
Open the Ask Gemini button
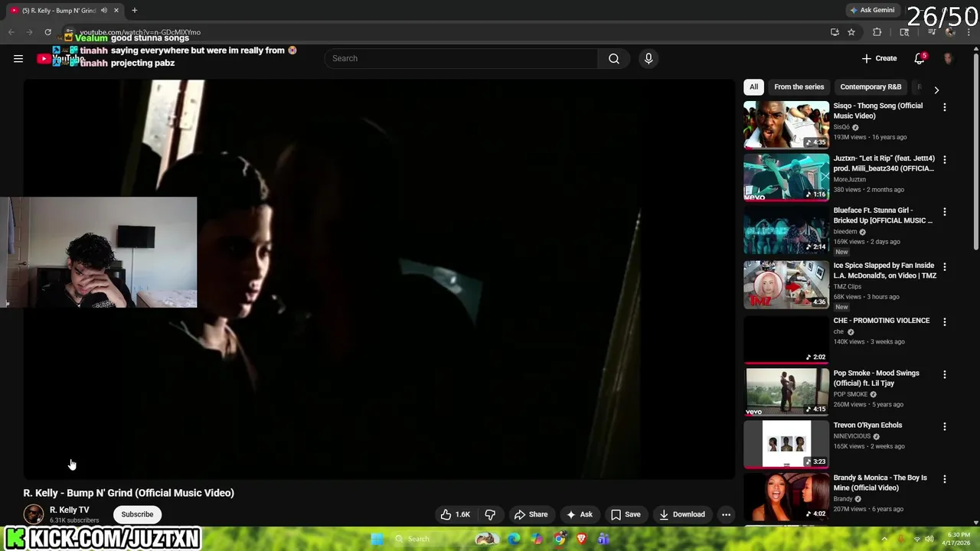[872, 10]
